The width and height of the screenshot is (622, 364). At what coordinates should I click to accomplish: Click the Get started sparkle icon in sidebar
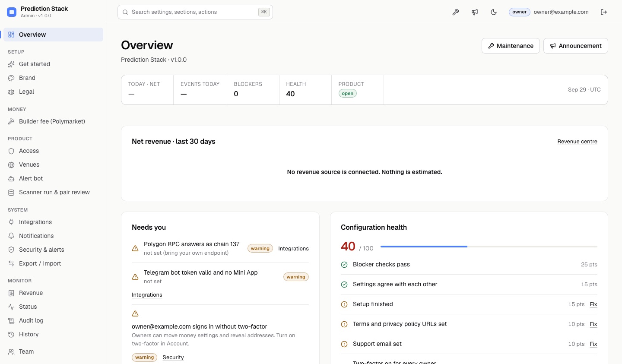11,64
